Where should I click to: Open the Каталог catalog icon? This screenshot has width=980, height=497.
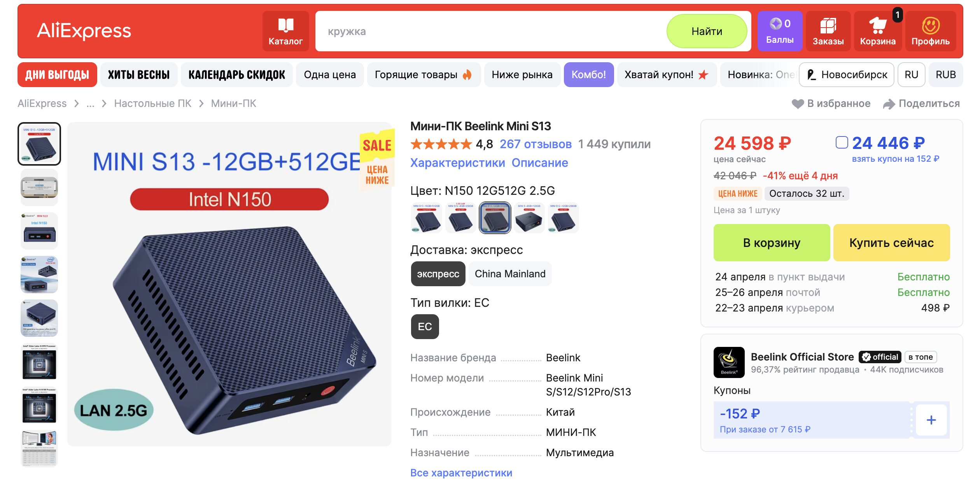click(x=286, y=30)
